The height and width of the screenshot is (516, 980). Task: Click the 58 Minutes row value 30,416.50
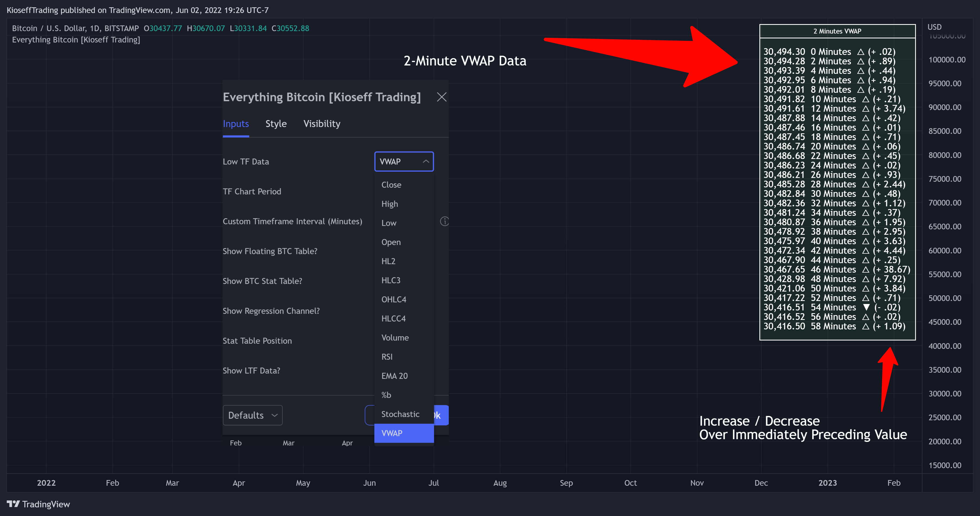point(784,326)
